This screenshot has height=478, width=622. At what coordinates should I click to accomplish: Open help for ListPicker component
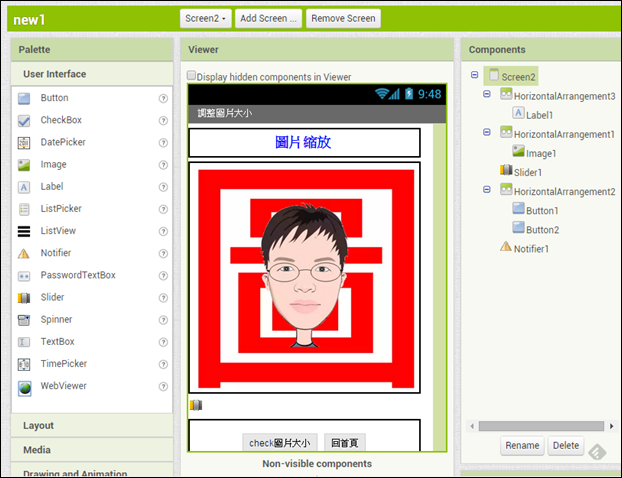pyautogui.click(x=163, y=209)
